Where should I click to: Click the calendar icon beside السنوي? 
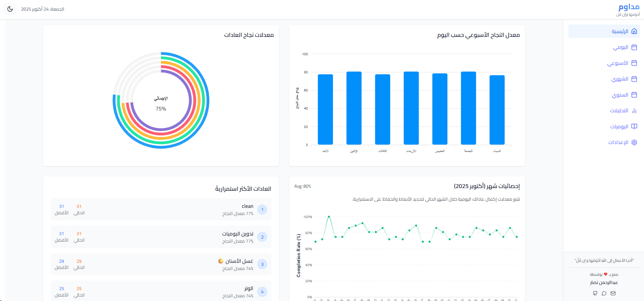(x=634, y=95)
